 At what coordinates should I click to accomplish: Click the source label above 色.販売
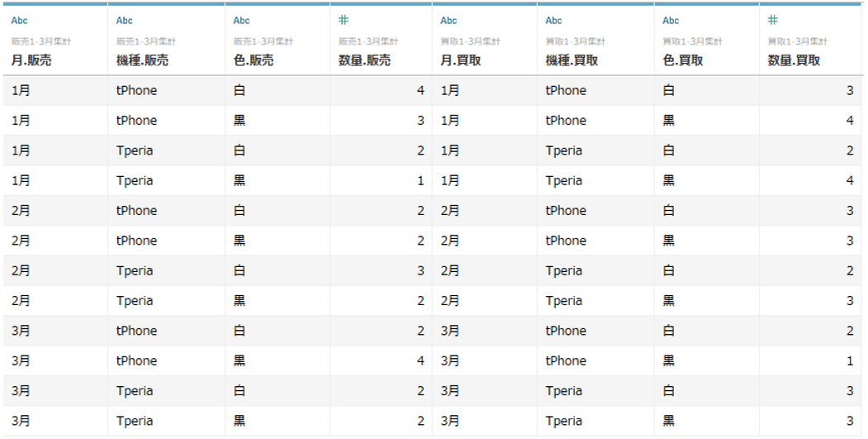click(x=263, y=41)
